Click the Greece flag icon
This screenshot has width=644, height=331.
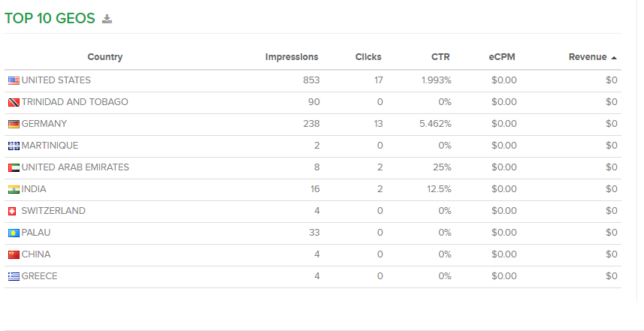pos(14,276)
